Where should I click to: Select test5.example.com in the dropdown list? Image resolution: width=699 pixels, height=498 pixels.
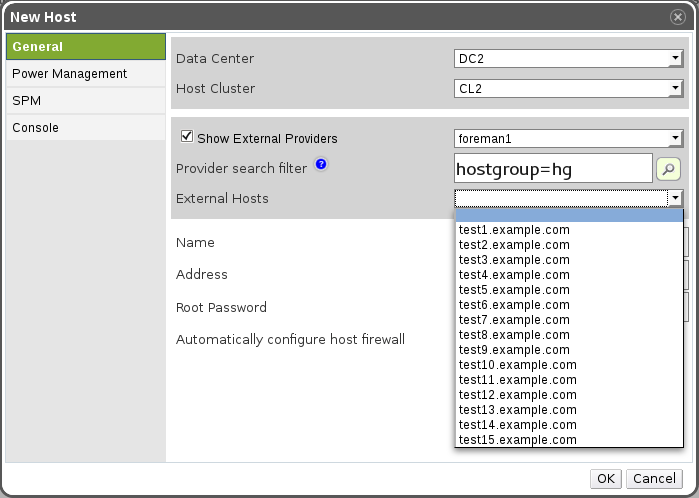[514, 290]
